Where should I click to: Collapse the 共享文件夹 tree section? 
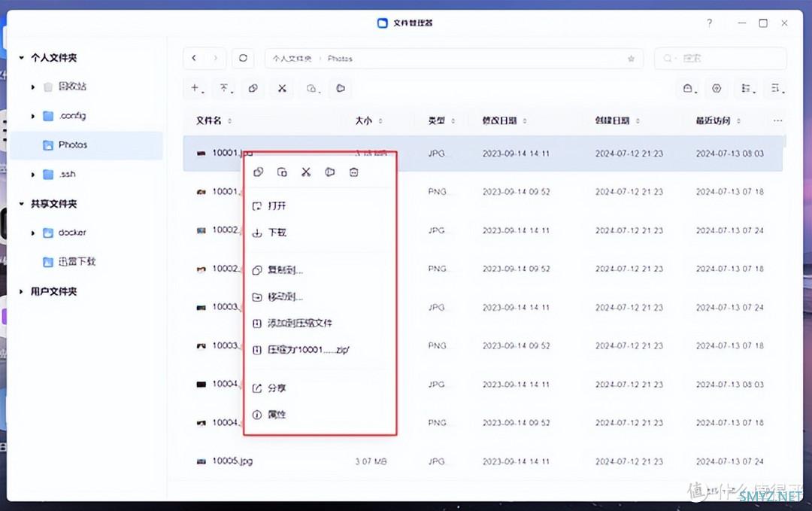click(21, 204)
